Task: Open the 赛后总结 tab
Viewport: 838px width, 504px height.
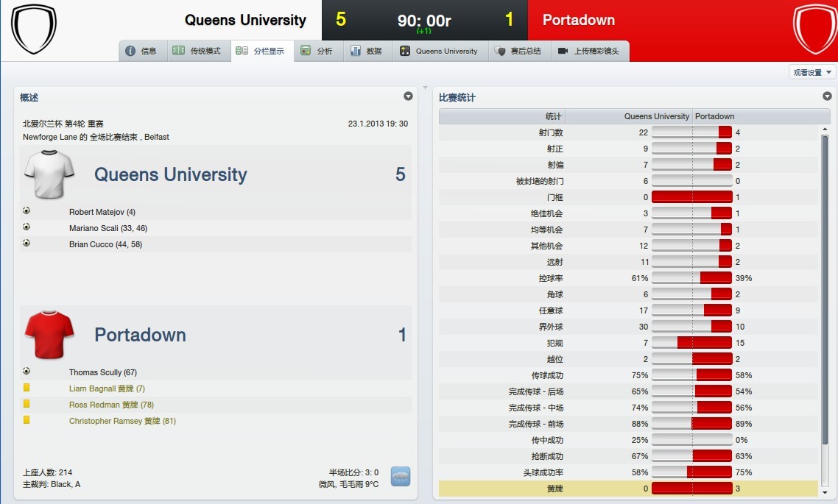Action: [x=518, y=51]
